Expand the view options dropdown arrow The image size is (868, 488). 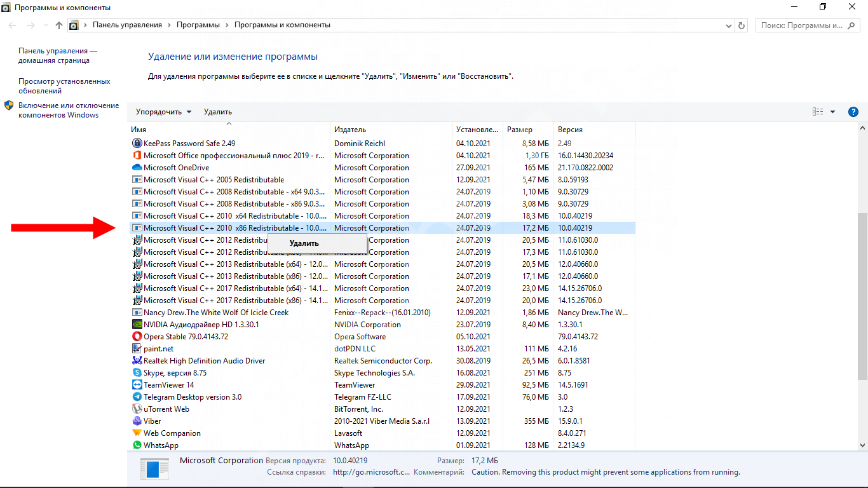(832, 112)
